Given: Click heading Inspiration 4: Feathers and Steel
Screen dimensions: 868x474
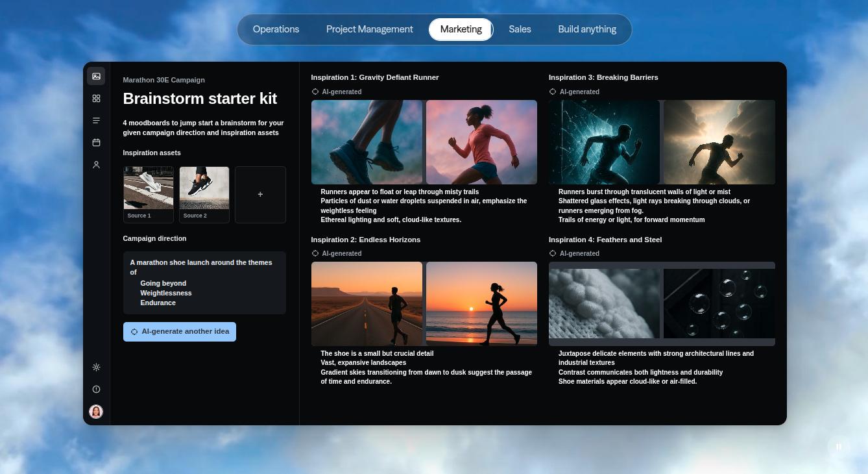Looking at the screenshot, I should [605, 240].
